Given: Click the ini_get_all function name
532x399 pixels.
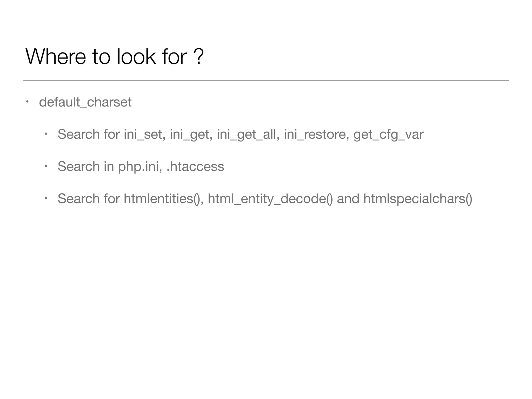Looking at the screenshot, I should point(247,134).
